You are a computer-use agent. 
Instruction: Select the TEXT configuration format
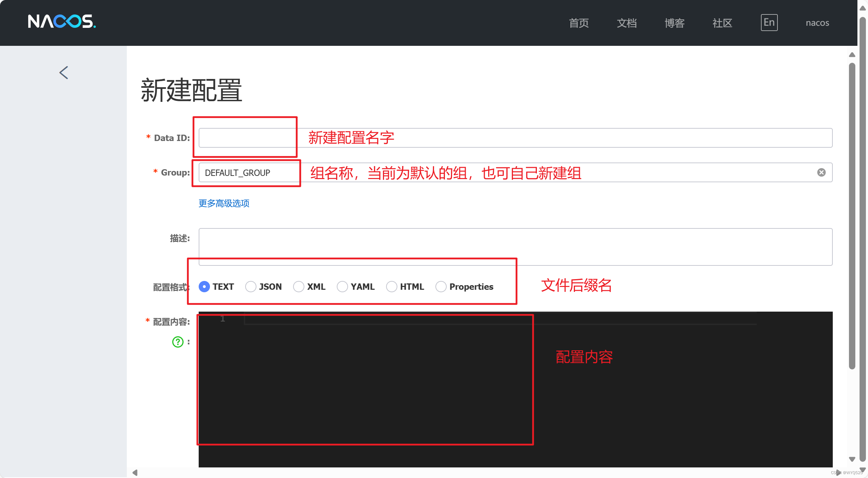[x=204, y=287]
